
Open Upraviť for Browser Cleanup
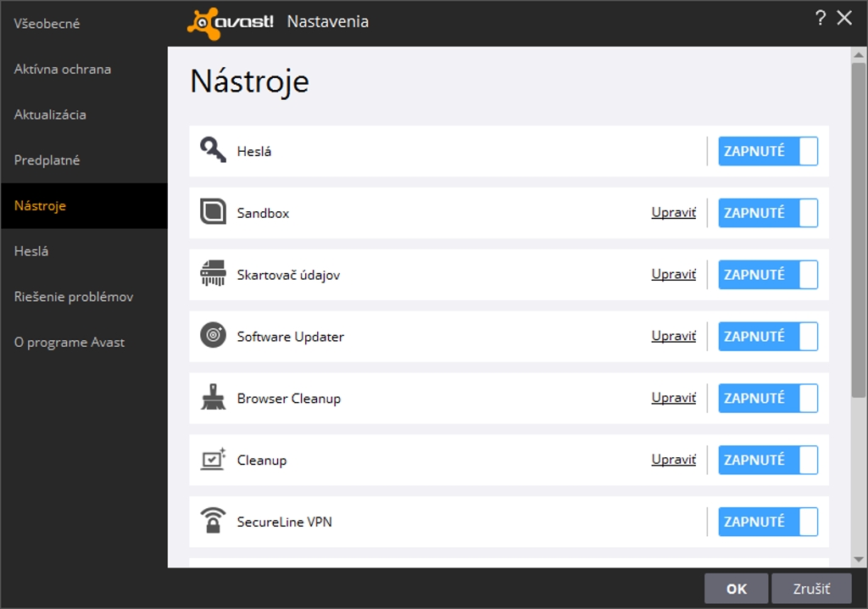point(673,398)
